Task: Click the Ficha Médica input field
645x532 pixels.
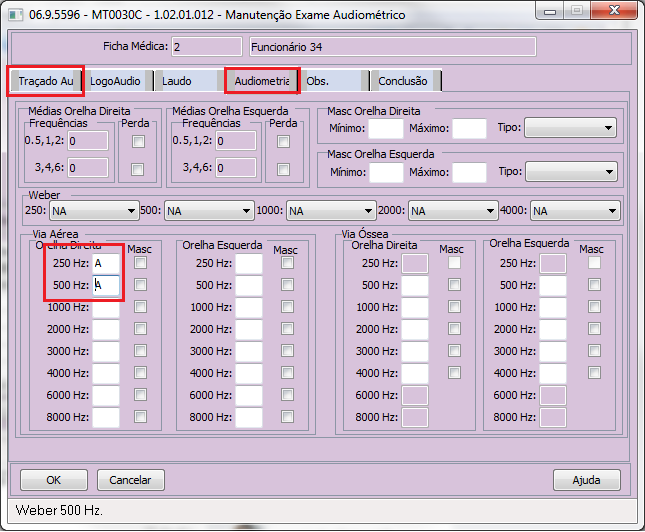Action: click(207, 46)
